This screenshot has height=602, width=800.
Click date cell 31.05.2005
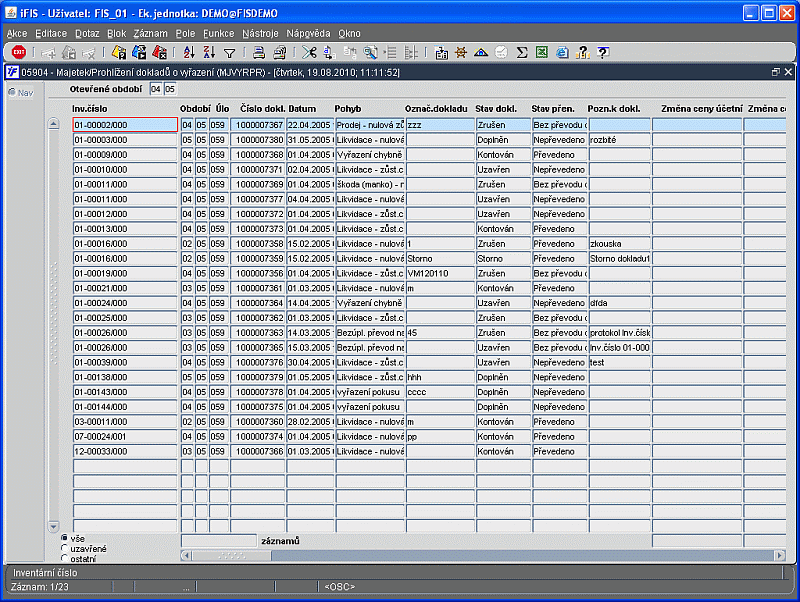(x=309, y=140)
